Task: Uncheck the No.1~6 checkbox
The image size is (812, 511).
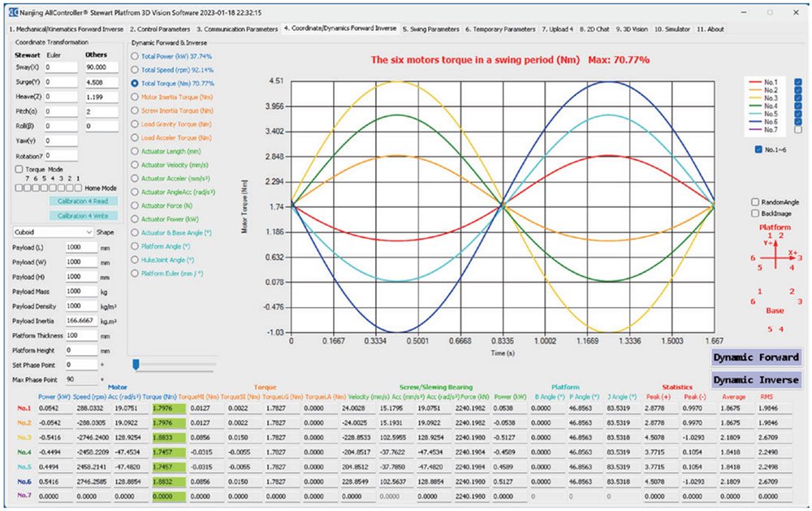Action: (758, 149)
